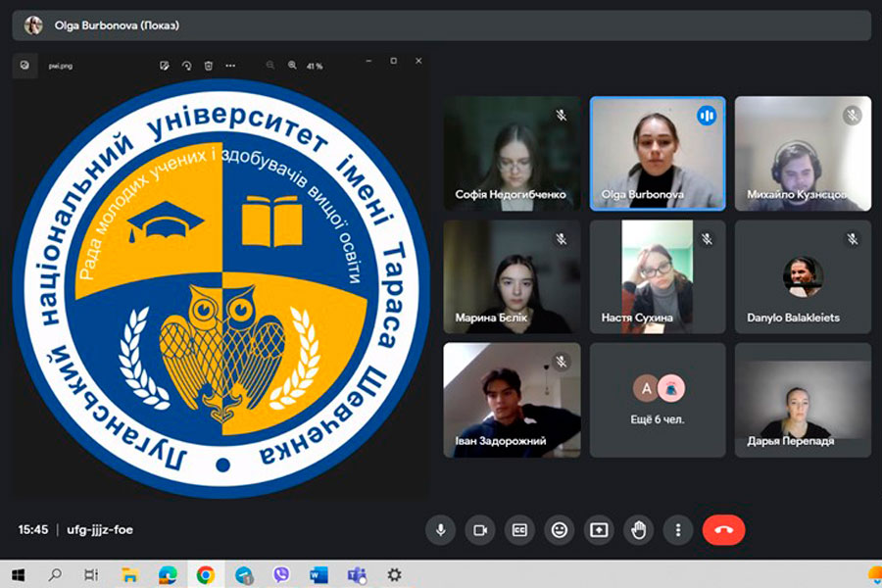Raise your hand in the meeting
This screenshot has height=588, width=882.
pos(638,529)
